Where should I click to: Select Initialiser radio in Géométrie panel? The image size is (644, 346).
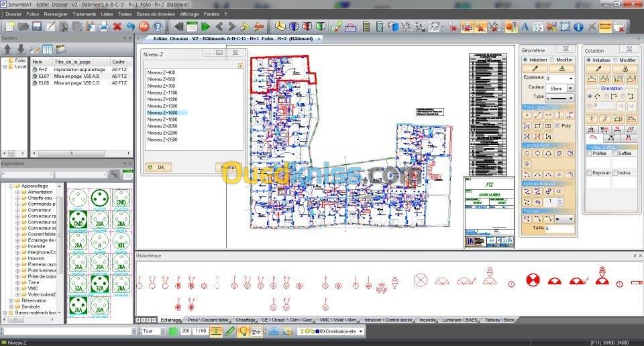pyautogui.click(x=525, y=60)
